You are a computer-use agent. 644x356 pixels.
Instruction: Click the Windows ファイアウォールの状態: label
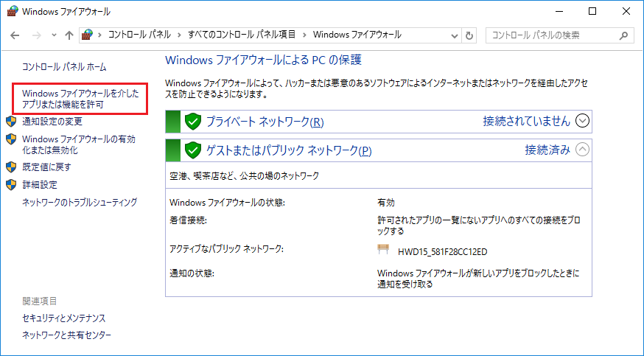click(227, 203)
